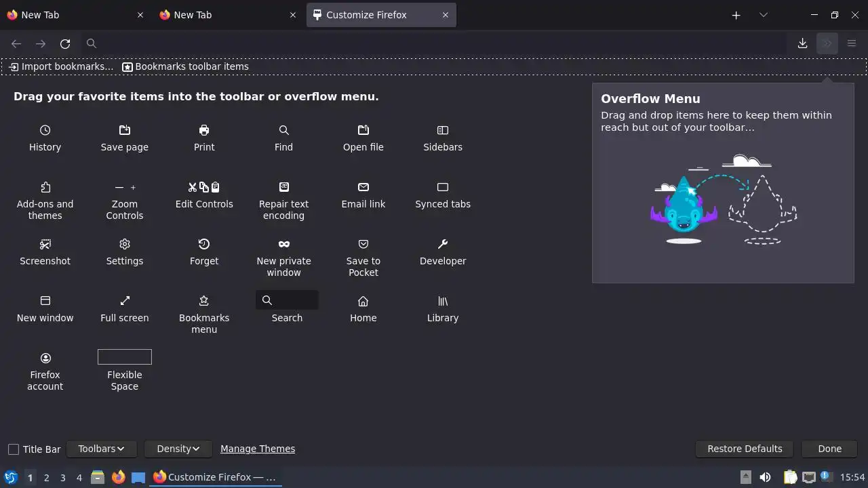
Task: Click the Save page icon
Action: tap(125, 130)
